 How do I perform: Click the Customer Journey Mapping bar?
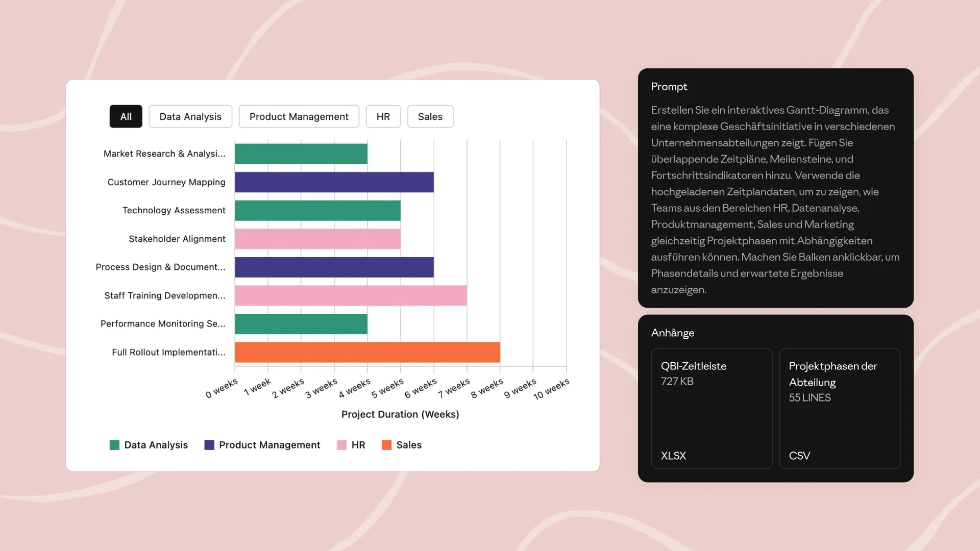pyautogui.click(x=334, y=182)
